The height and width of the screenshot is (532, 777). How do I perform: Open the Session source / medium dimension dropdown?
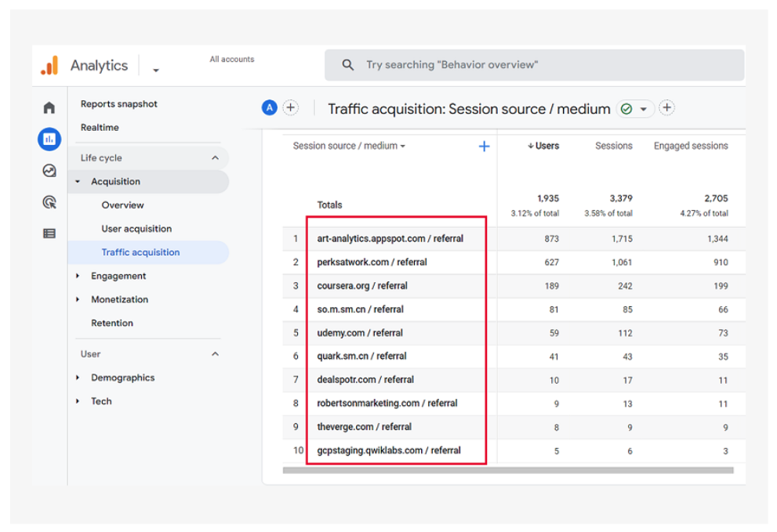(349, 147)
